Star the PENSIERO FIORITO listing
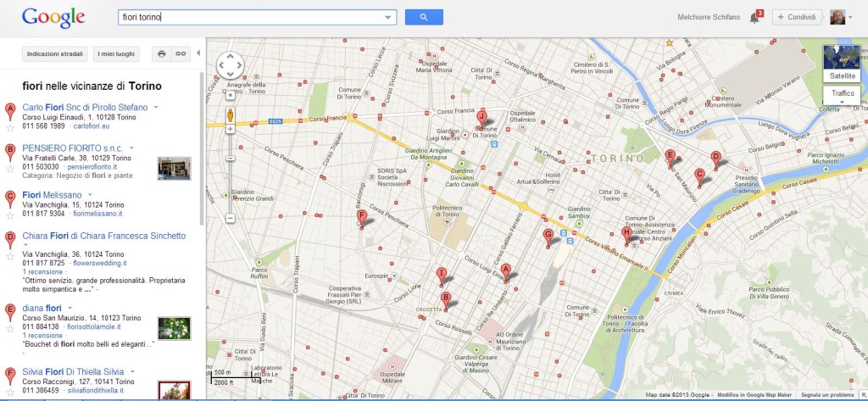The image size is (868, 401). [x=10, y=167]
